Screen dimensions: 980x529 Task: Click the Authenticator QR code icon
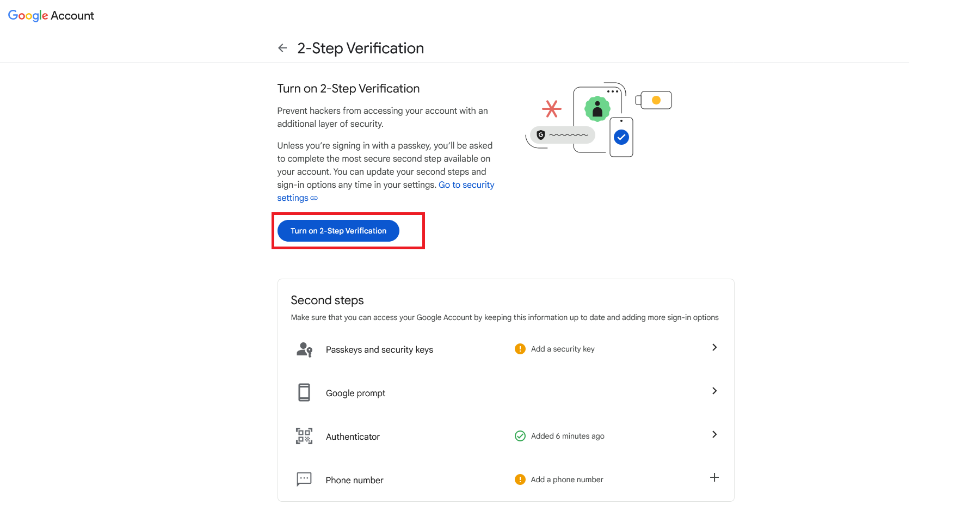pos(304,436)
